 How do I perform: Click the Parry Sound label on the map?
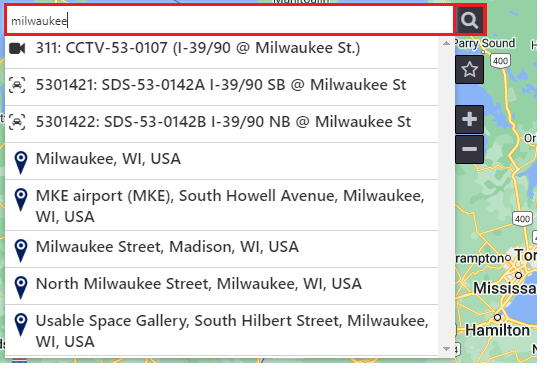click(x=484, y=44)
